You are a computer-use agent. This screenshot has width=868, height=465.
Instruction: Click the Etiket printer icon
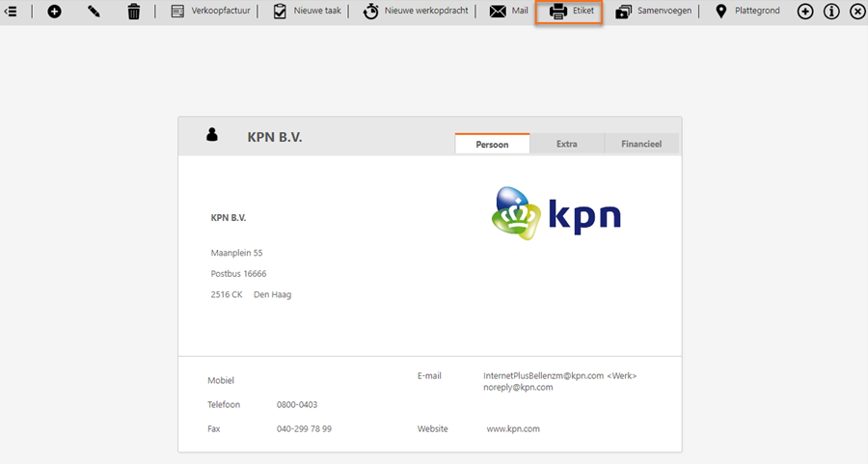click(x=558, y=12)
